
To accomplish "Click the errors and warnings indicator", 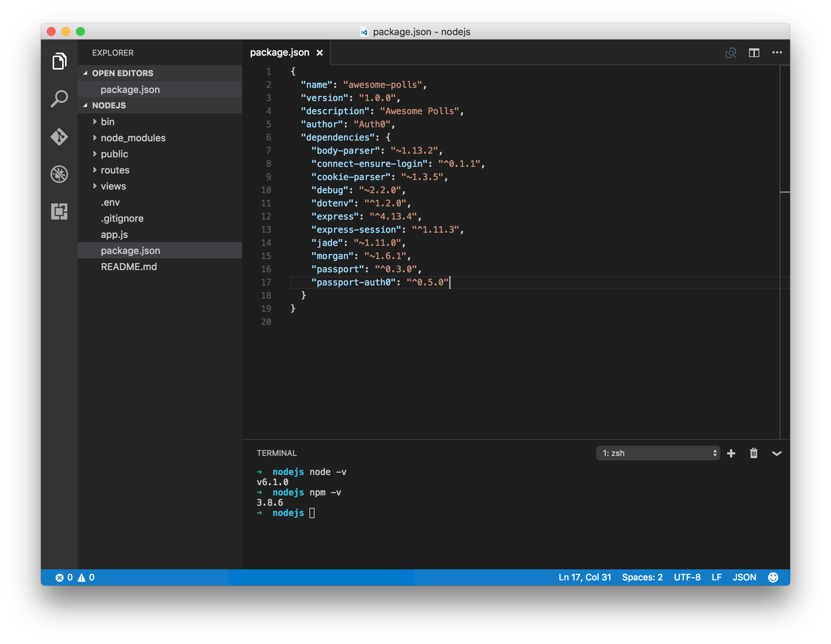I will (75, 577).
